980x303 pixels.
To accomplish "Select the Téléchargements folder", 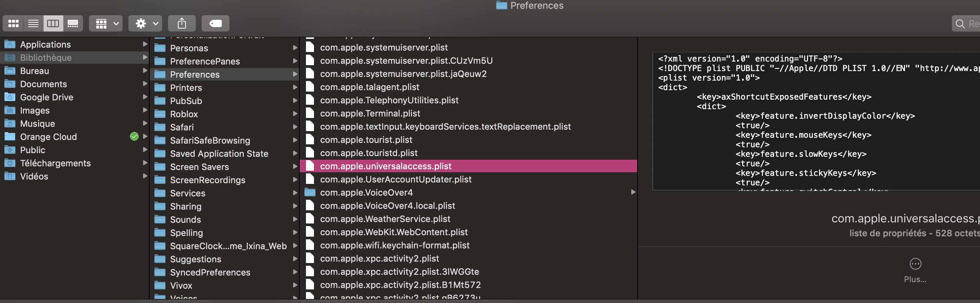I will coord(55,163).
